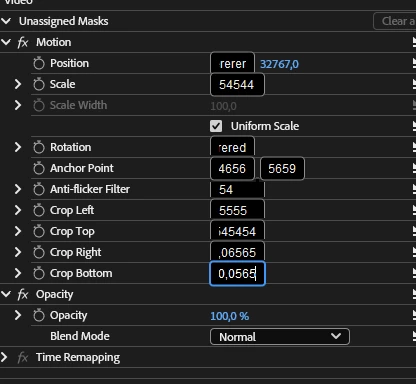416x384 pixels.
Task: Click the Rotation value field
Action: coord(233,147)
